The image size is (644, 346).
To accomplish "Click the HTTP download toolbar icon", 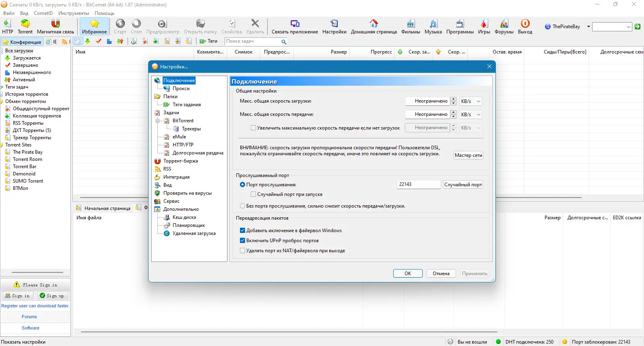I will pyautogui.click(x=7, y=27).
